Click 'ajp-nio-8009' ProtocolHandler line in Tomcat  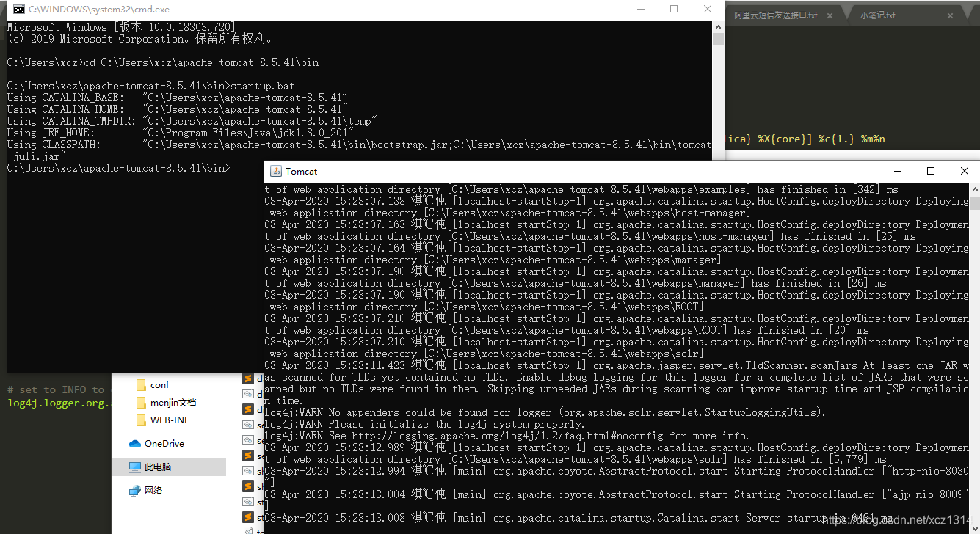(617, 500)
